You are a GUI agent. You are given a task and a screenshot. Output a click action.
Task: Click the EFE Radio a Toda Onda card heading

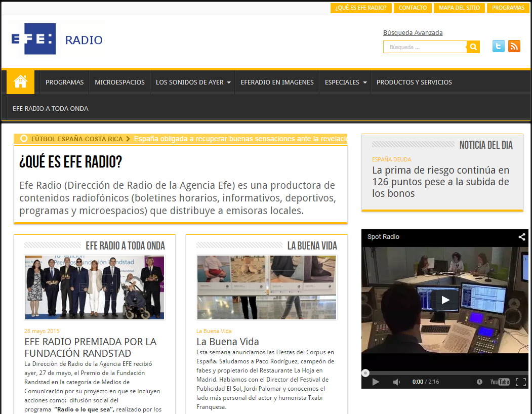(x=125, y=245)
